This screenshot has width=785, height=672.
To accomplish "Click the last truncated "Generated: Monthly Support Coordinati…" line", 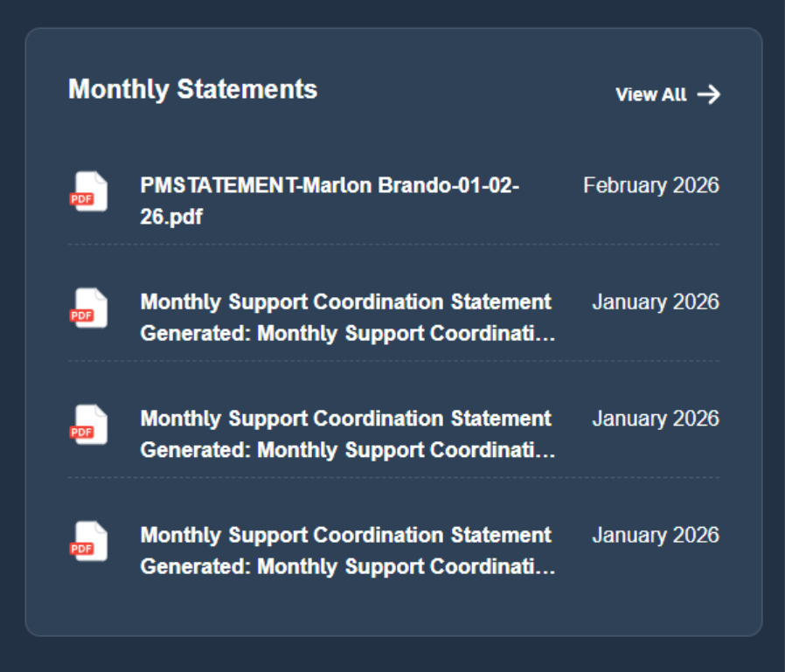I will (x=347, y=566).
